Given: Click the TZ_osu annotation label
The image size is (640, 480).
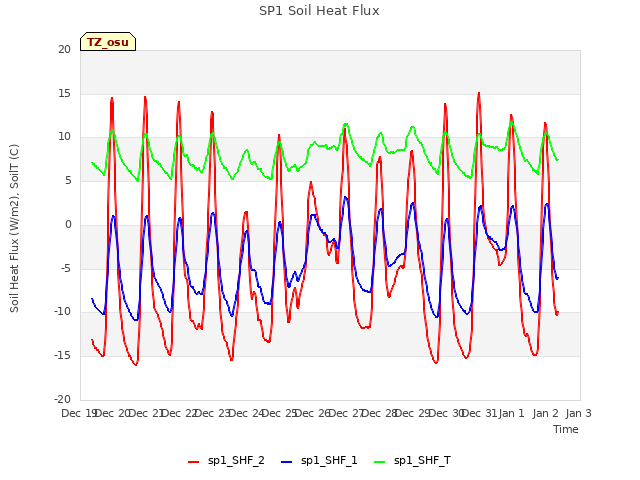Looking at the screenshot, I should click(108, 42).
